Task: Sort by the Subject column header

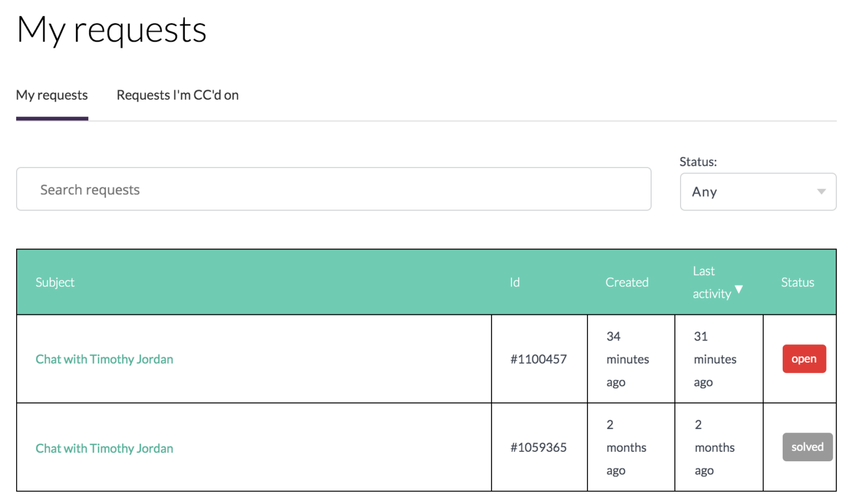Action: 55,282
